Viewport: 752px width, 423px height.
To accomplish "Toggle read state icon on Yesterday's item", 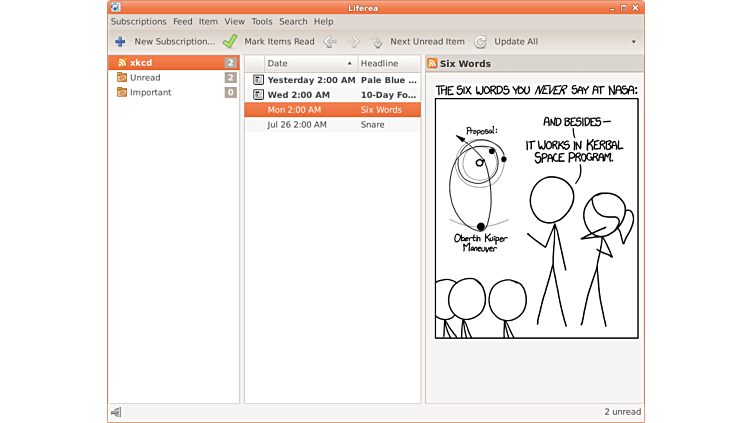I will 258,80.
